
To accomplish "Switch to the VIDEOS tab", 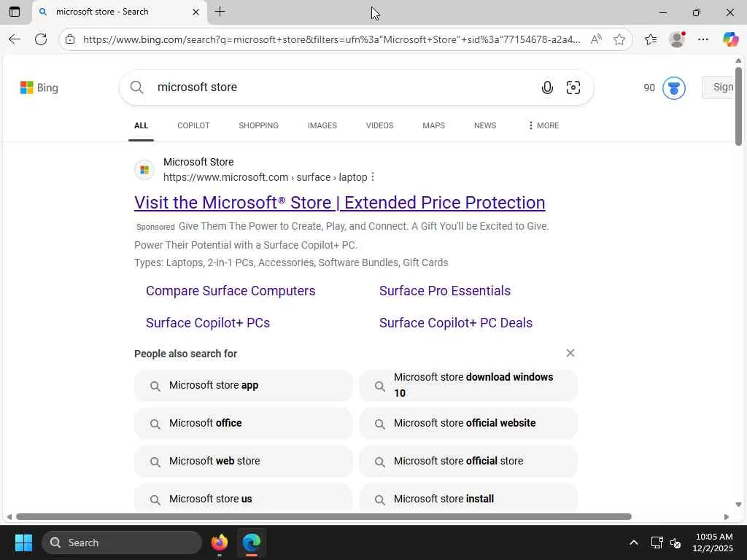I will click(379, 125).
